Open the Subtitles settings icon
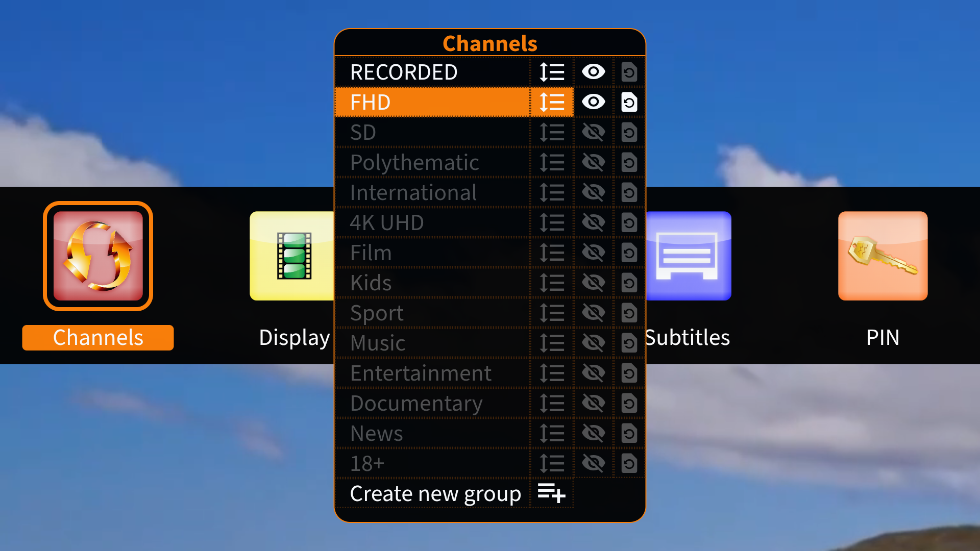 pyautogui.click(x=688, y=256)
